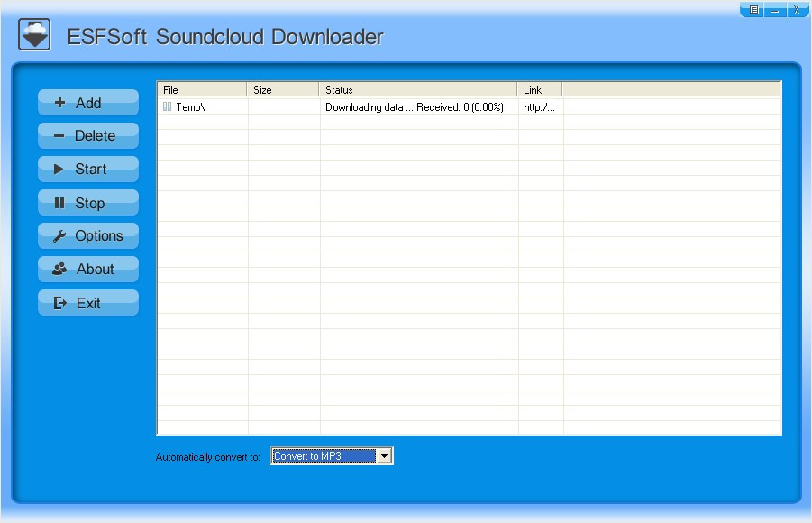Screen dimensions: 812x523
Task: Exit the Soundcloud Downloader
Action: [88, 303]
